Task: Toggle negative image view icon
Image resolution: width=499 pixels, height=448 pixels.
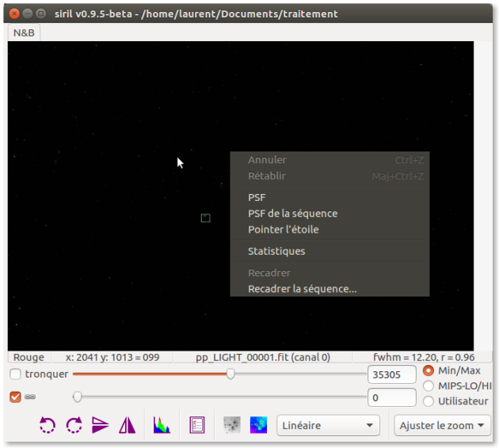Action: (232, 426)
